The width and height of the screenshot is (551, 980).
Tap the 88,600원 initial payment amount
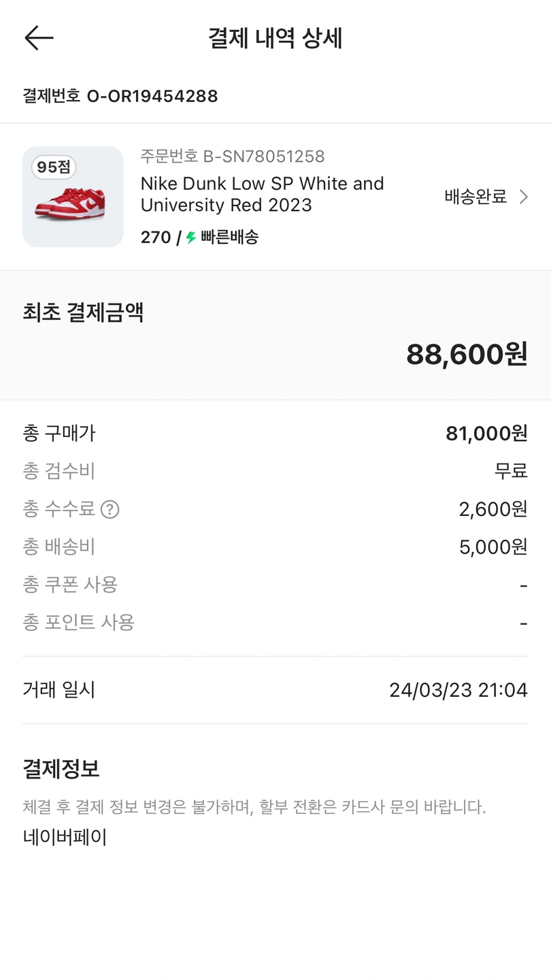tap(467, 354)
